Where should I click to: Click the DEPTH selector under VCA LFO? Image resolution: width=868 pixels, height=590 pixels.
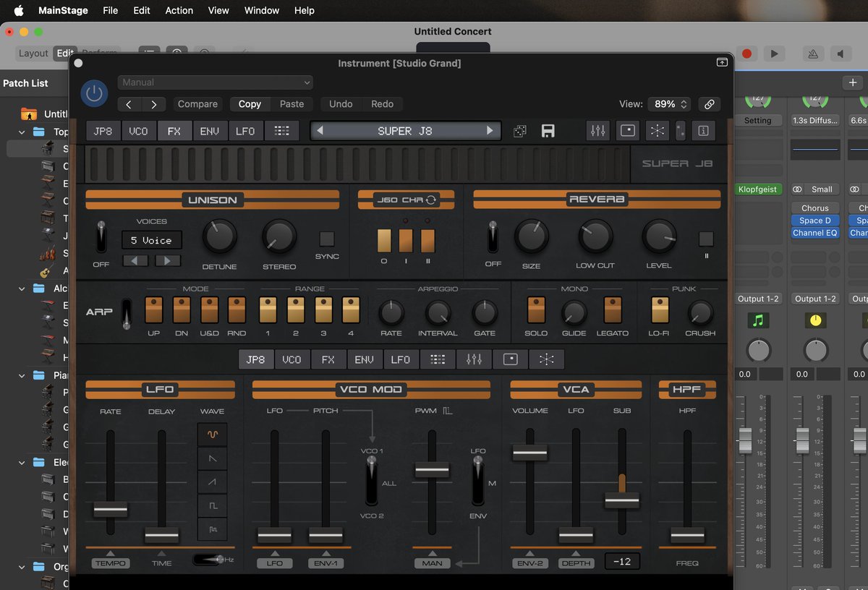pyautogui.click(x=576, y=563)
